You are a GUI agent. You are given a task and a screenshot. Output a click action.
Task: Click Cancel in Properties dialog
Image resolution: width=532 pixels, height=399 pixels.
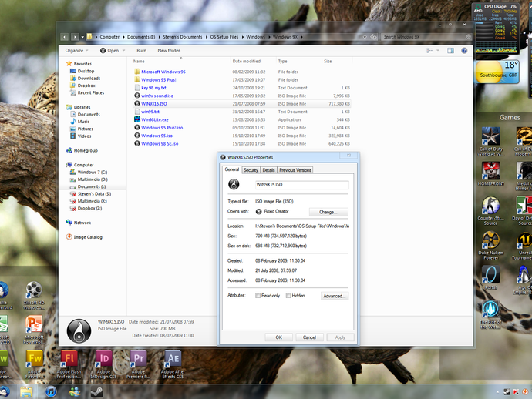[x=309, y=337]
